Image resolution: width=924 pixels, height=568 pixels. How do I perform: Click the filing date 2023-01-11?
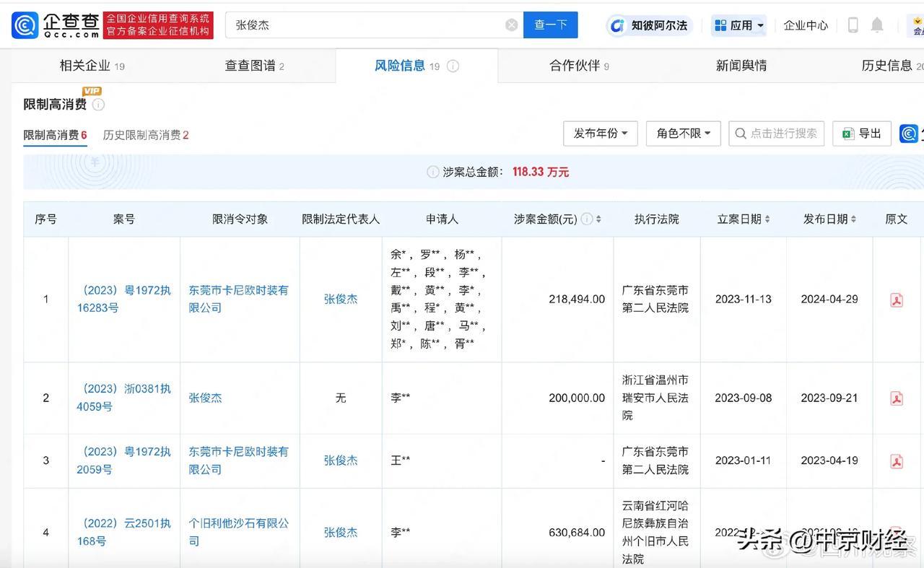[x=744, y=460]
